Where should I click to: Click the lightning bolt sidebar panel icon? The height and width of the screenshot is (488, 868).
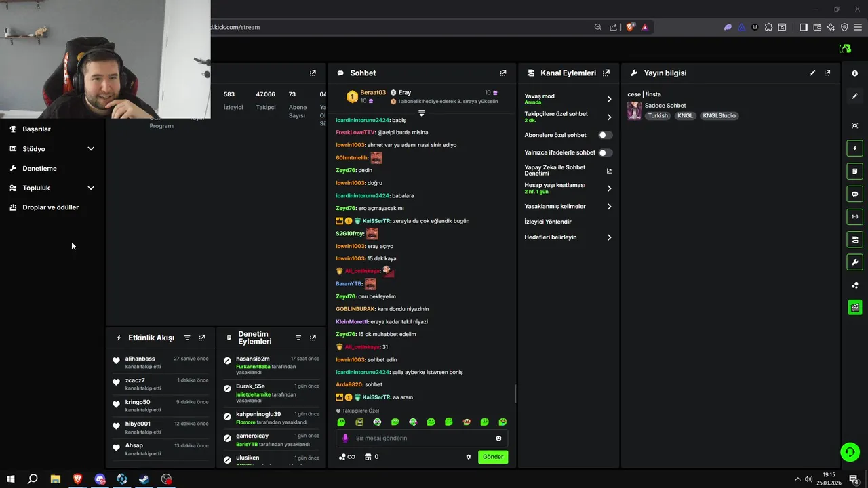854,148
